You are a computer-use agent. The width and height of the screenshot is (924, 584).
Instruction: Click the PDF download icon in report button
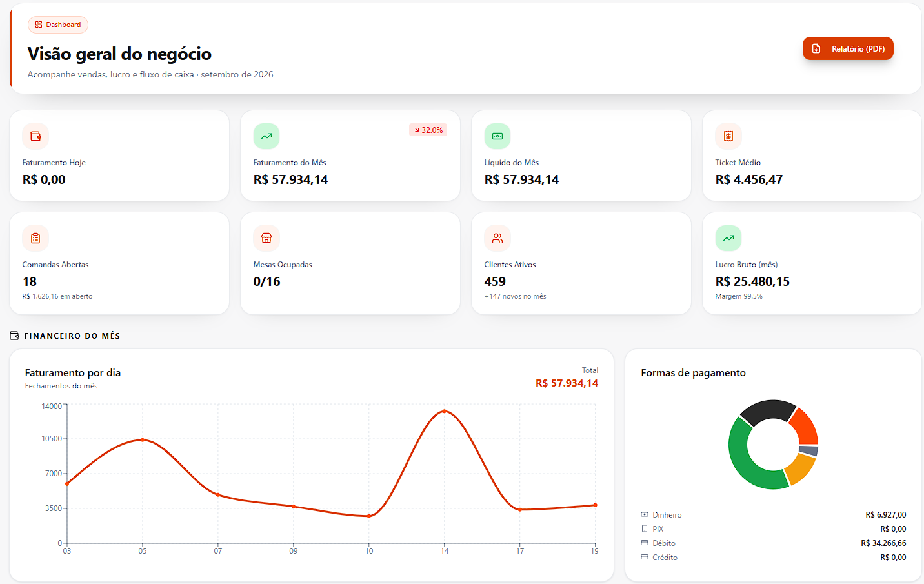(x=816, y=48)
